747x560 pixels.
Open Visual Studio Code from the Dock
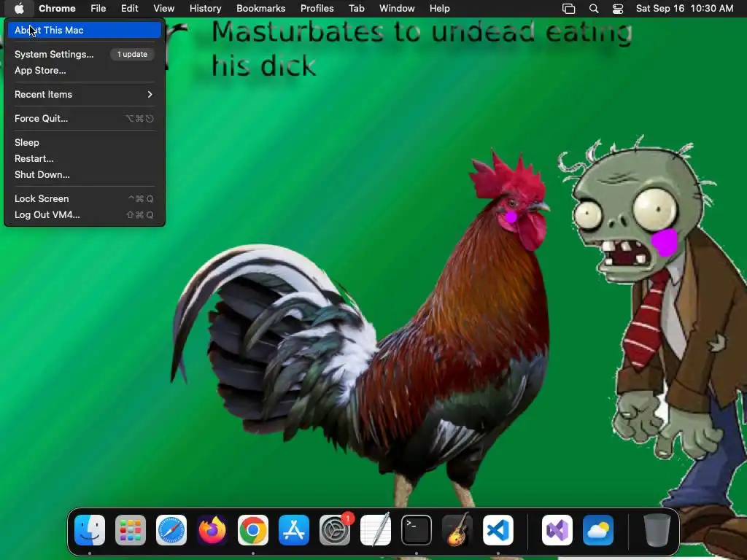coord(498,530)
